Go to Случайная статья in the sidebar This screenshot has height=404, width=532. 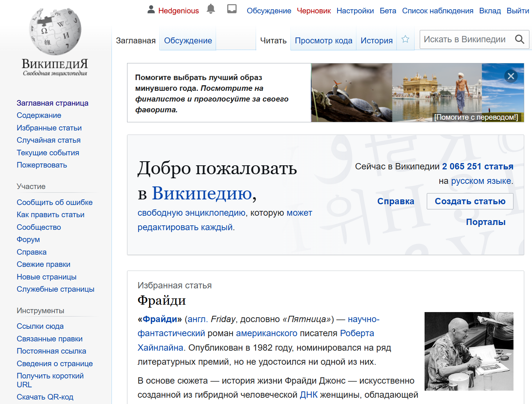(x=49, y=140)
